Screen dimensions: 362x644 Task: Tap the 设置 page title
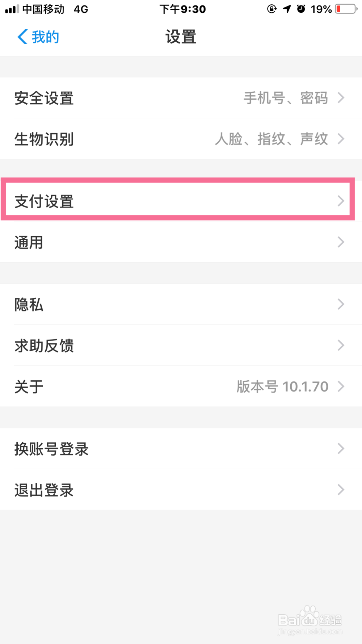click(x=181, y=37)
